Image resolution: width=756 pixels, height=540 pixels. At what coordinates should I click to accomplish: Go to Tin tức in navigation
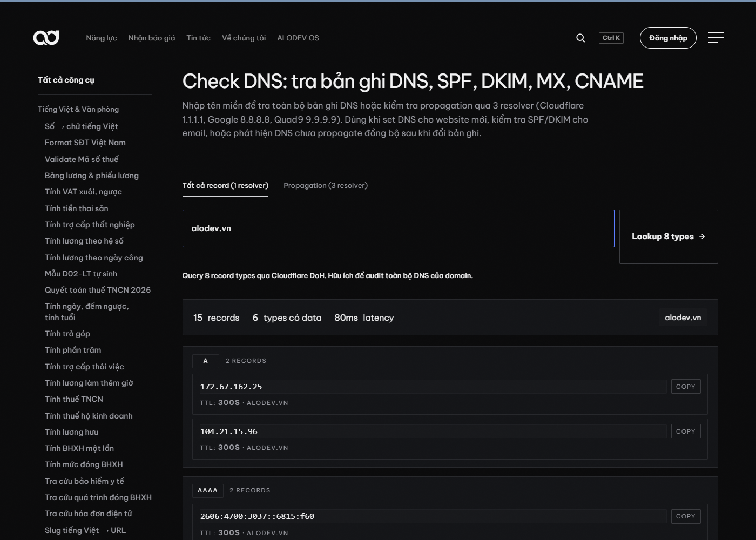199,38
